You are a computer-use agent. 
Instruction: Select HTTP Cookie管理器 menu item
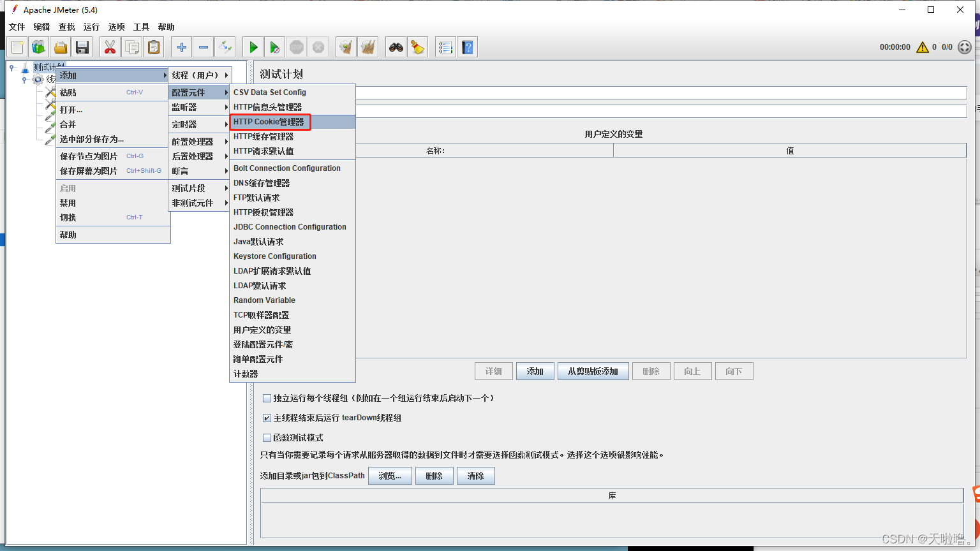point(292,122)
